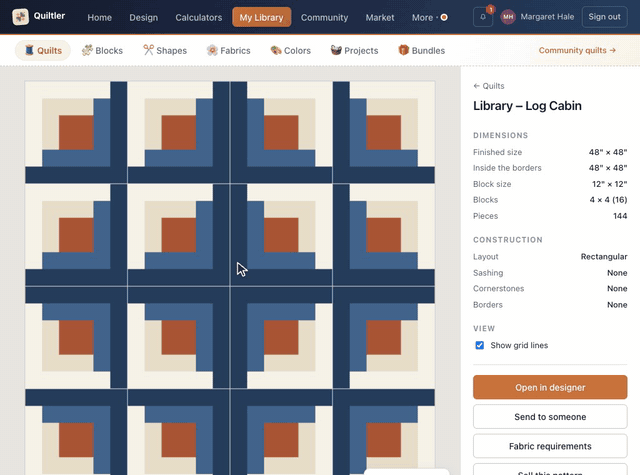640x475 pixels.
Task: Follow the Community quilts link
Action: tap(577, 50)
